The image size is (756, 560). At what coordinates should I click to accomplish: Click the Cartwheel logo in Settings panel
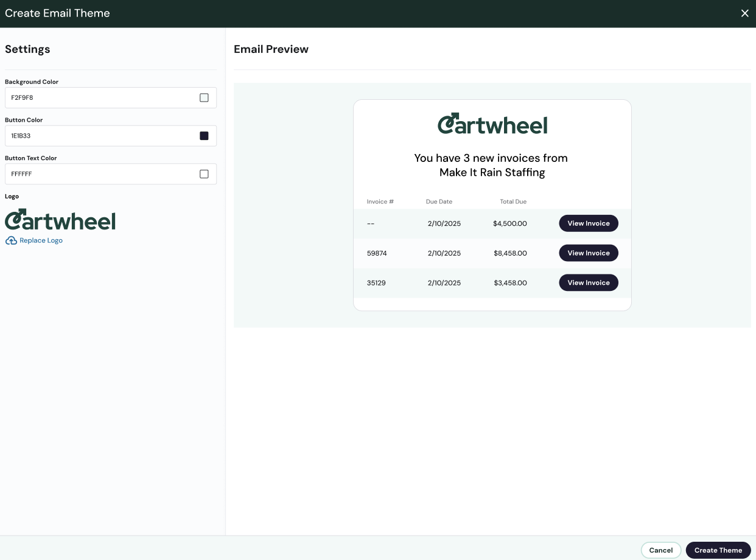pyautogui.click(x=60, y=219)
